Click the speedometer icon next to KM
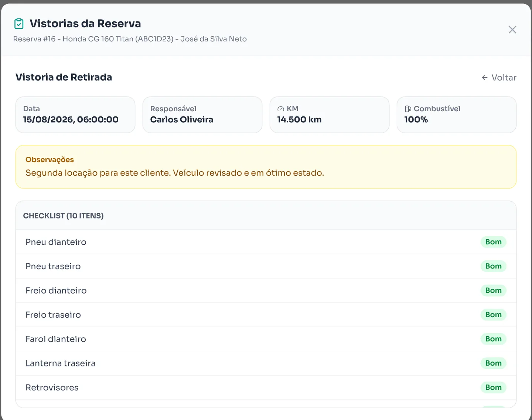The image size is (532, 420). pyautogui.click(x=281, y=109)
